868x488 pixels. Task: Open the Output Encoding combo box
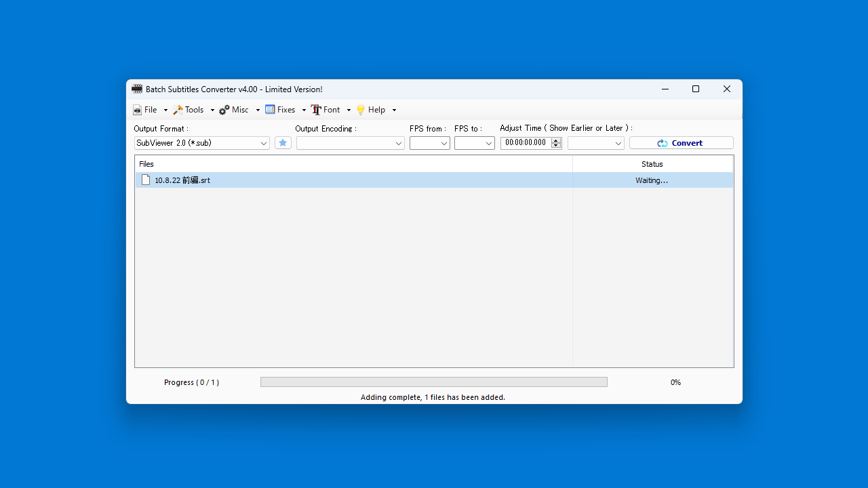351,143
